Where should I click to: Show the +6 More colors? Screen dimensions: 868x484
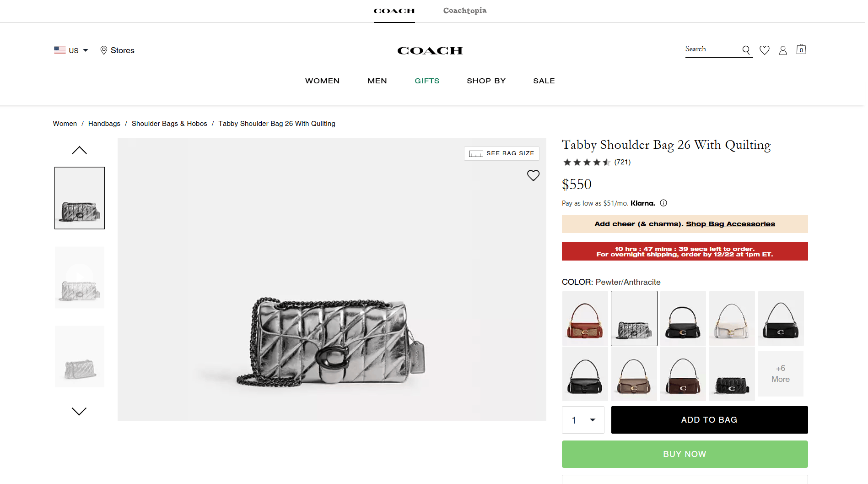pos(781,374)
